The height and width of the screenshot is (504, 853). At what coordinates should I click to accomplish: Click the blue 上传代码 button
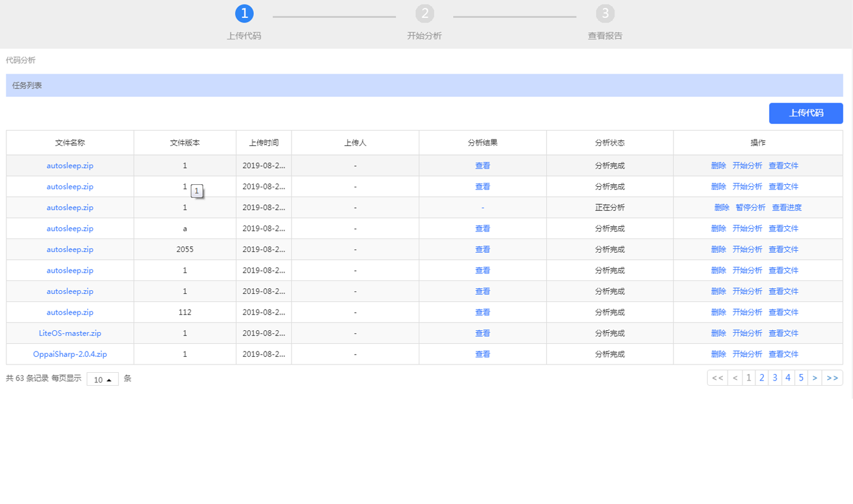806,113
